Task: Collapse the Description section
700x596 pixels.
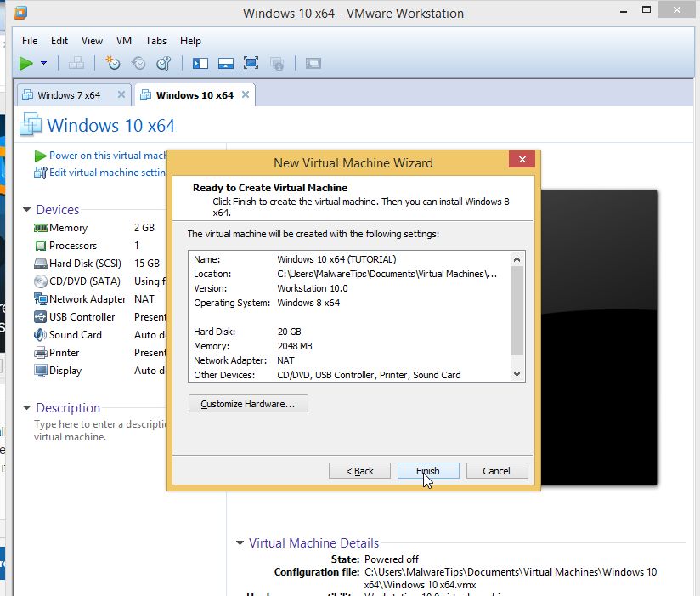Action: point(27,407)
